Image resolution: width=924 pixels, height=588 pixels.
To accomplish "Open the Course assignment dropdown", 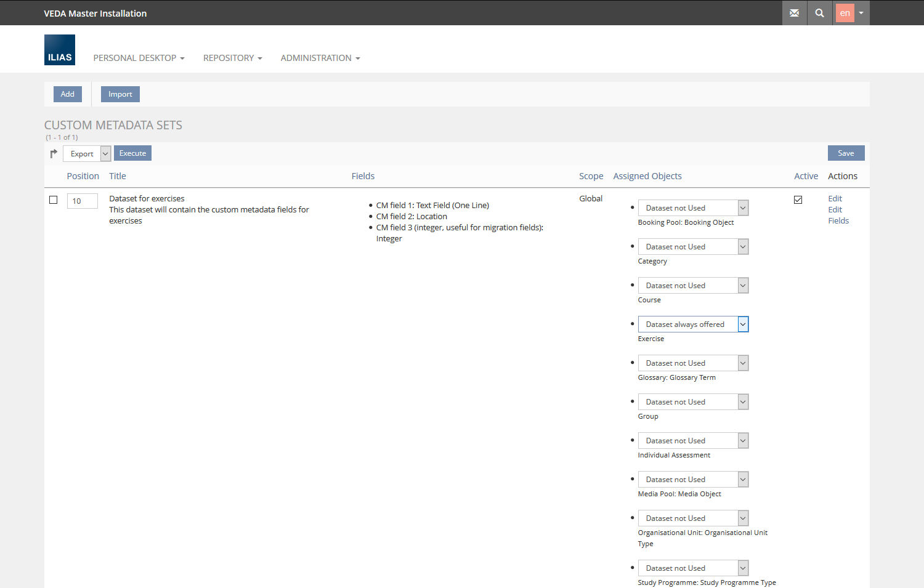I will coord(693,286).
